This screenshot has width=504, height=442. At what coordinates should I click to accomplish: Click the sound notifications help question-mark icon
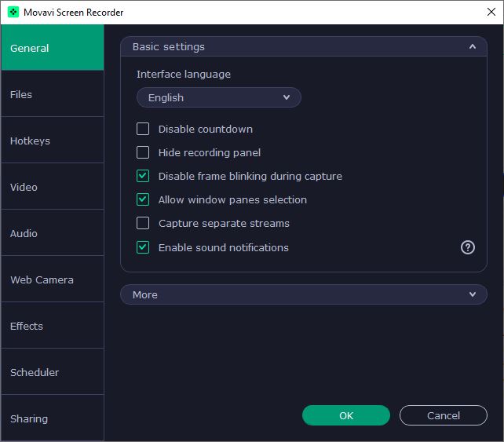(x=467, y=247)
